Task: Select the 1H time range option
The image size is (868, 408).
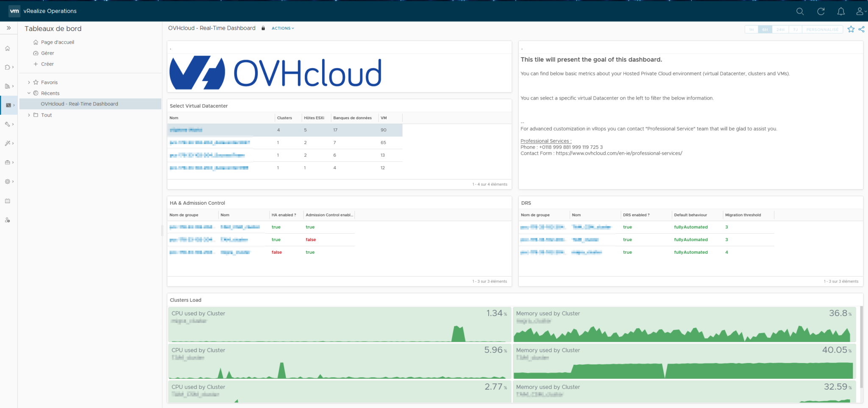Action: tap(751, 29)
